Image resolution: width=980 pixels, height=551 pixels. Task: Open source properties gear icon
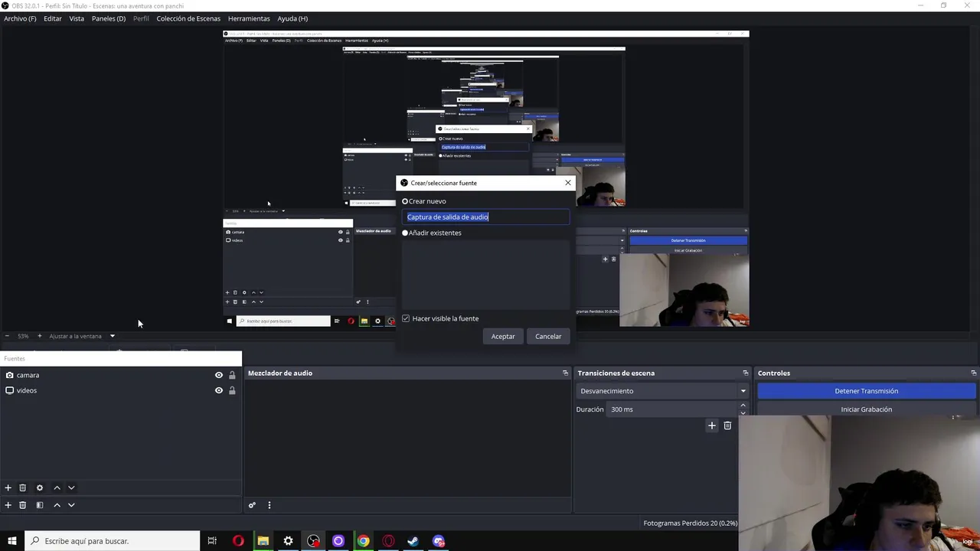(40, 487)
